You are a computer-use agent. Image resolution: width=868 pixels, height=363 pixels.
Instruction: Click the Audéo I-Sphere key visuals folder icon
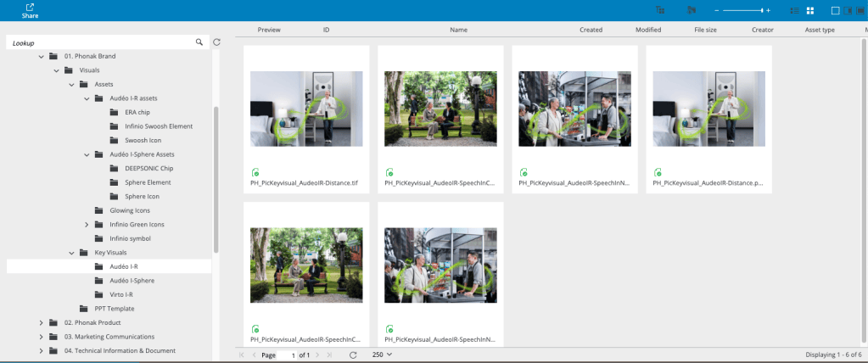(x=99, y=281)
